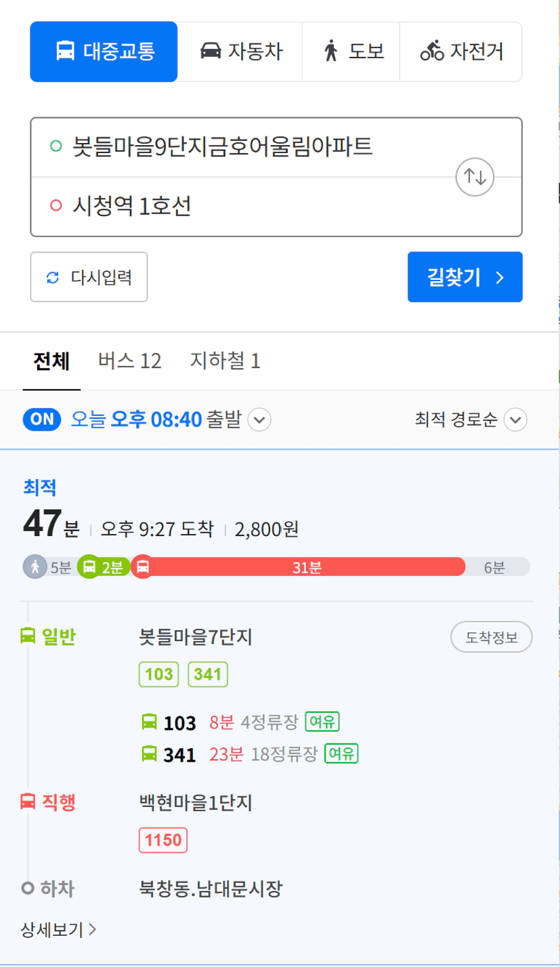The height and width of the screenshot is (967, 560).
Task: Expand the departure time dropdown chevron
Action: click(260, 420)
